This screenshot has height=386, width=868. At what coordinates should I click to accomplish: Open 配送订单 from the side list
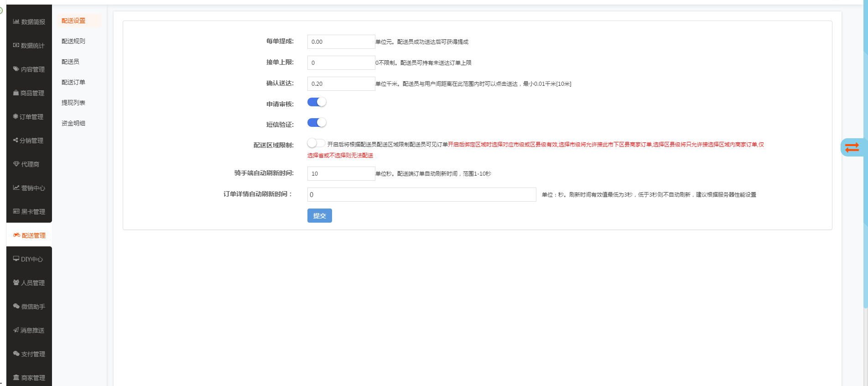73,82
